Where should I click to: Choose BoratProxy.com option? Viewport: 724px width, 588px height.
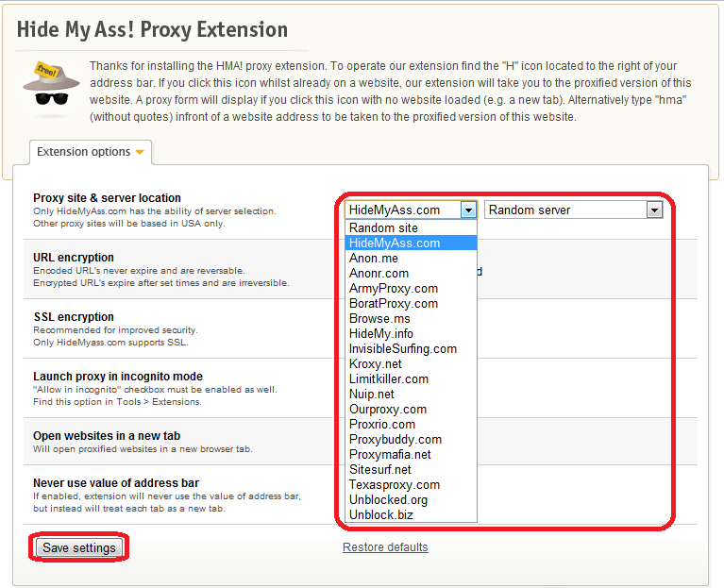[394, 303]
